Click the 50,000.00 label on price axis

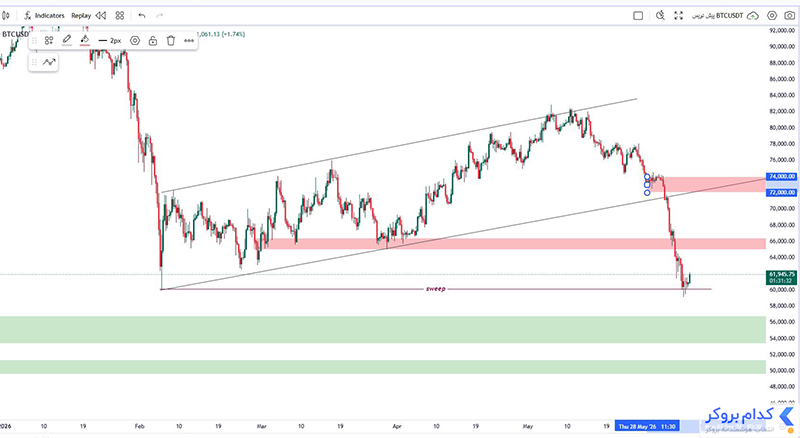pos(782,371)
